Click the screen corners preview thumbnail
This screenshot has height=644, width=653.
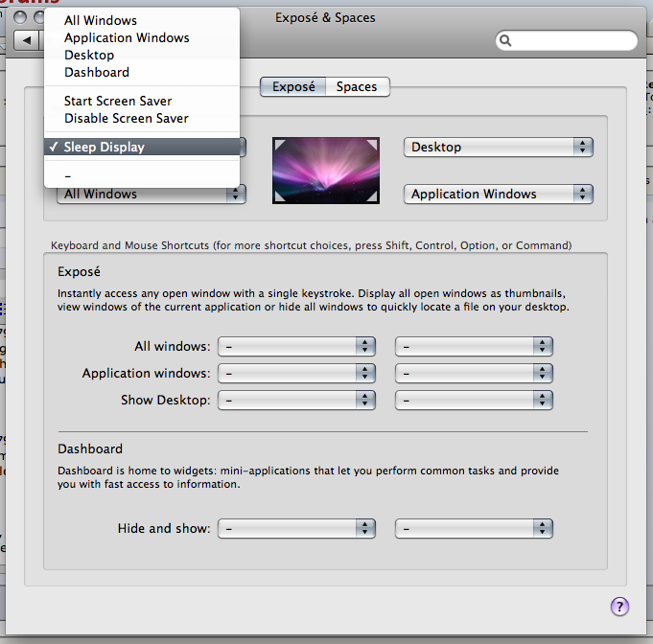tap(326, 171)
